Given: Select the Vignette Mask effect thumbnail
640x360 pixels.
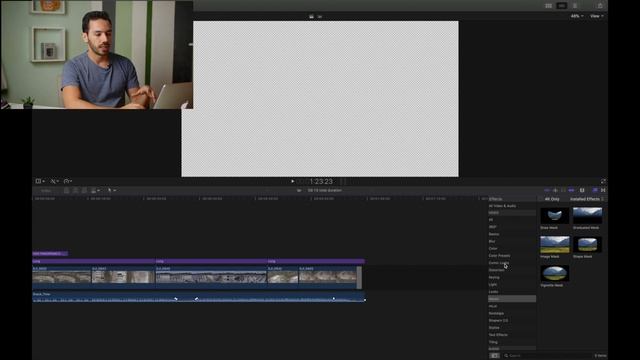Looking at the screenshot, I should coord(554,273).
